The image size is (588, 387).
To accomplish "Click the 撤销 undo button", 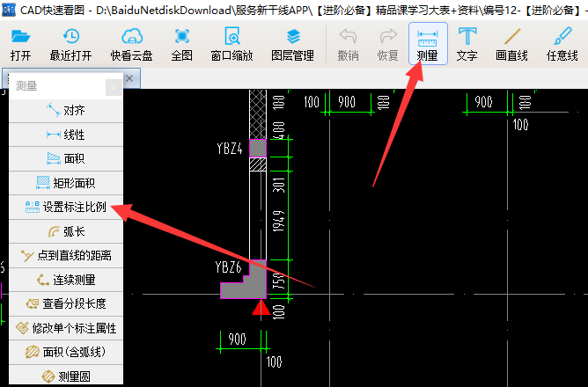I will tap(348, 44).
